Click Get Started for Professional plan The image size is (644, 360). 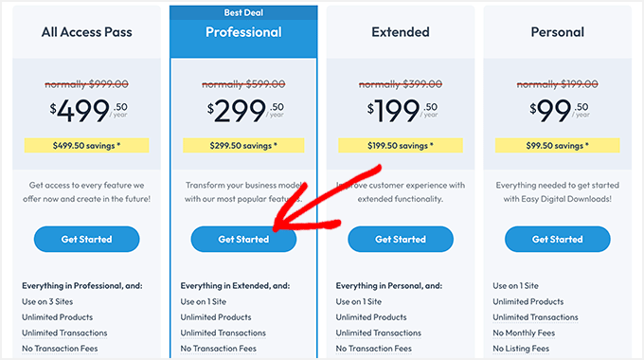[243, 239]
